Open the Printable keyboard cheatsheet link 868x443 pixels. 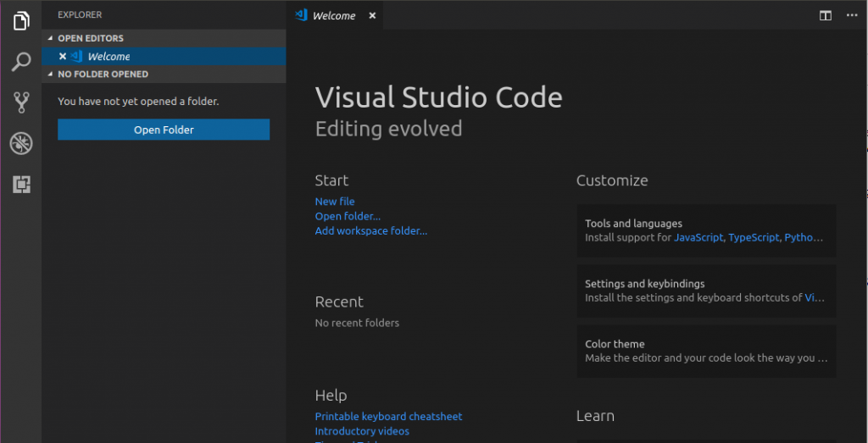point(388,417)
